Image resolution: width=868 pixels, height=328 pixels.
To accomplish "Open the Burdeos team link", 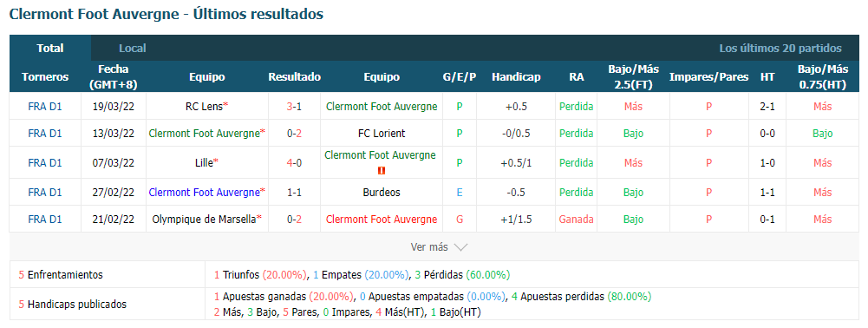I will 381,193.
